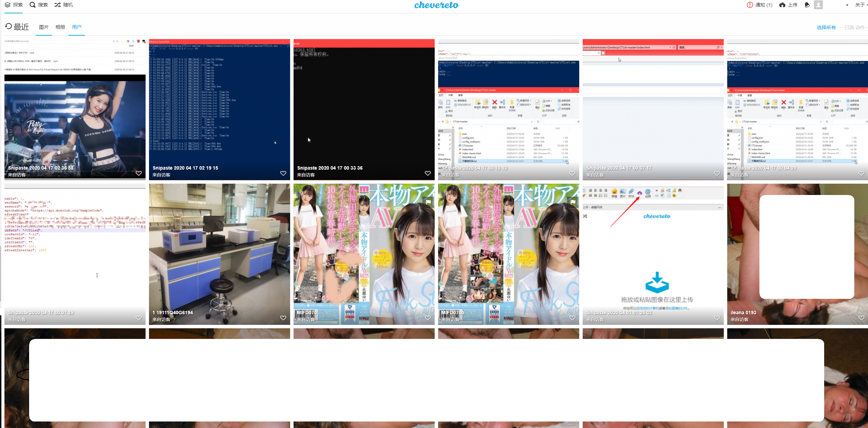Click the Recent refresh arrow icon
Screen dimensions: 868x428
(x=9, y=26)
